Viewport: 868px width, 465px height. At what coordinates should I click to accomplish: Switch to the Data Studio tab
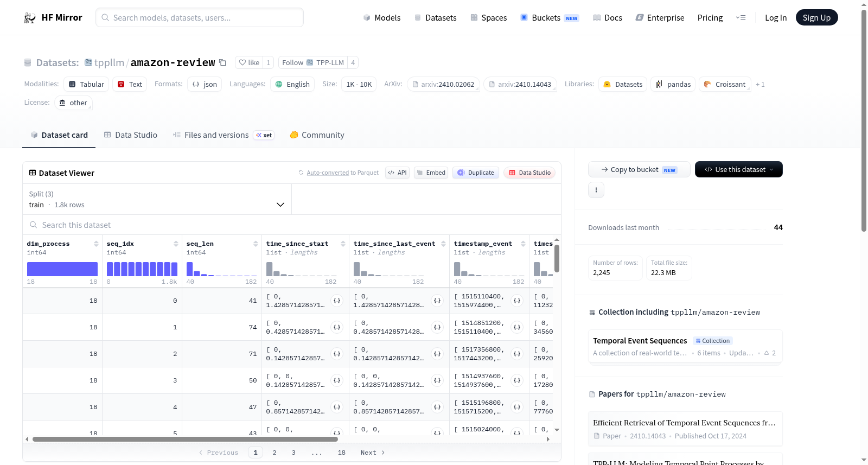coord(131,135)
